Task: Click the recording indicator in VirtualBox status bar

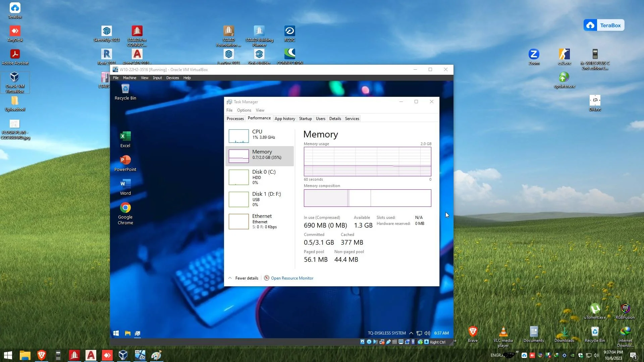Action: [x=407, y=342]
